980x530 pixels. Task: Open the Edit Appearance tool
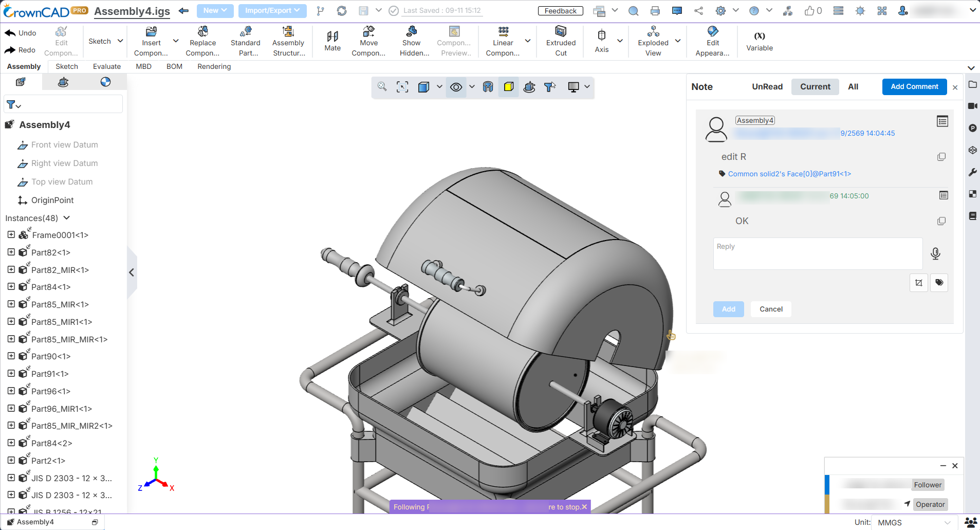pyautogui.click(x=712, y=41)
